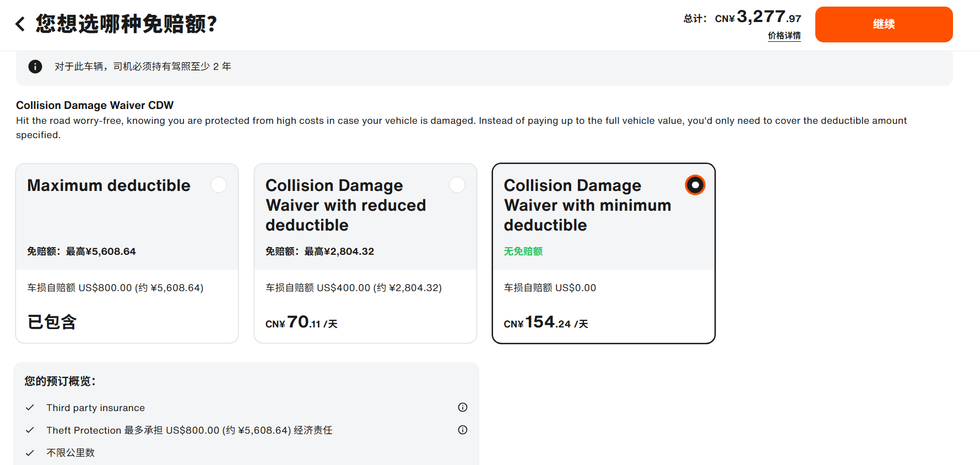Click the 不限公里数 item text

pyautogui.click(x=71, y=453)
